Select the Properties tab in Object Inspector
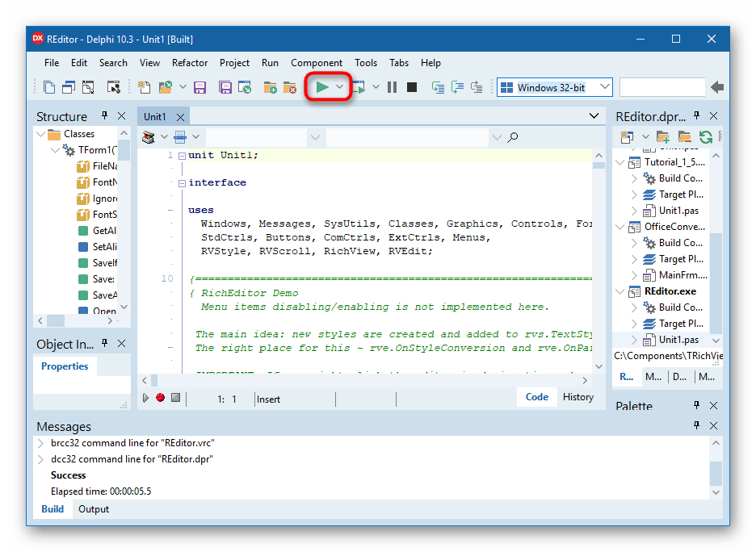The height and width of the screenshot is (552, 756). 65,366
